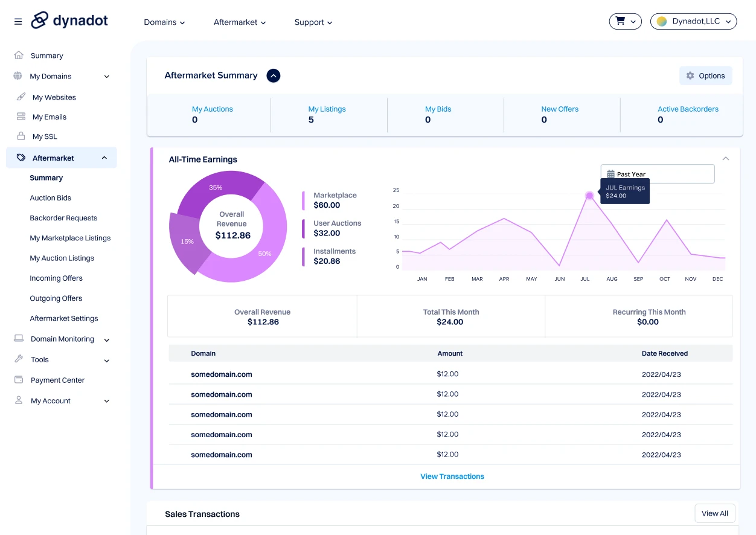This screenshot has width=756, height=535.
Task: Collapse the Aftermarket Summary round toggle
Action: 274,75
